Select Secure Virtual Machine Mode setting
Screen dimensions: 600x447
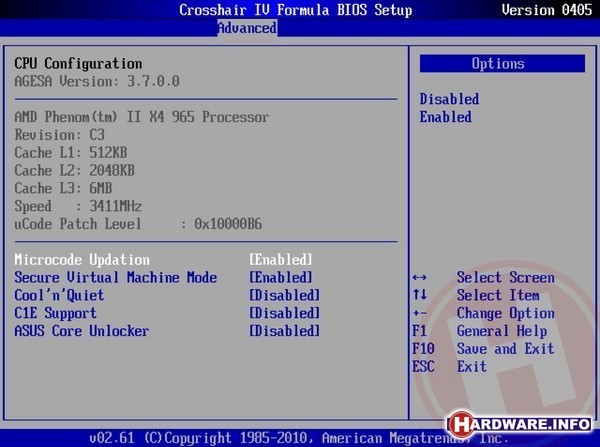point(116,277)
